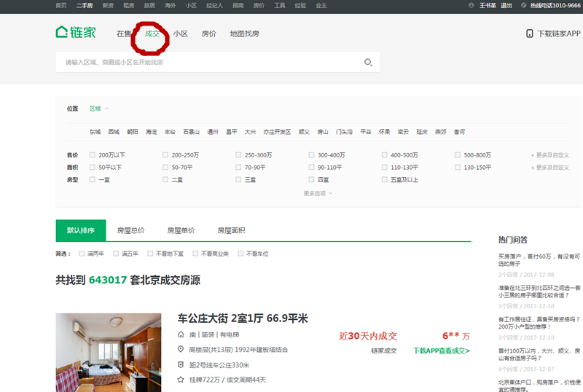The width and height of the screenshot is (583, 392).
Task: Select the 三室 room type checkbox
Action: [x=238, y=180]
